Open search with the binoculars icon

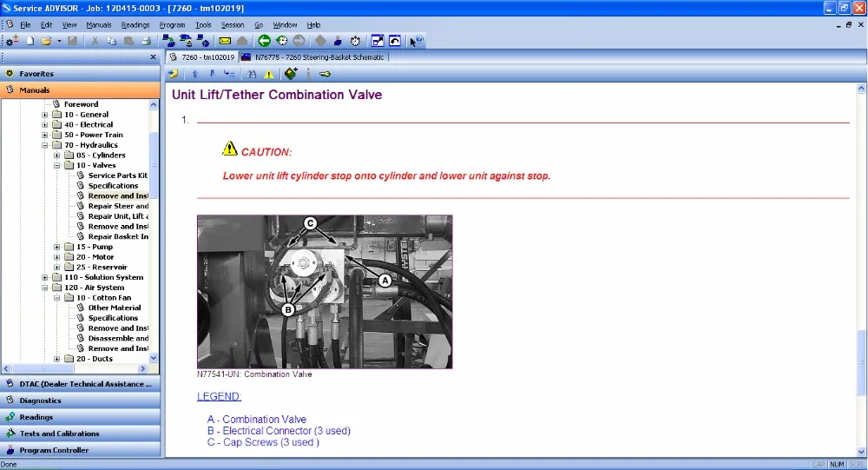252,74
